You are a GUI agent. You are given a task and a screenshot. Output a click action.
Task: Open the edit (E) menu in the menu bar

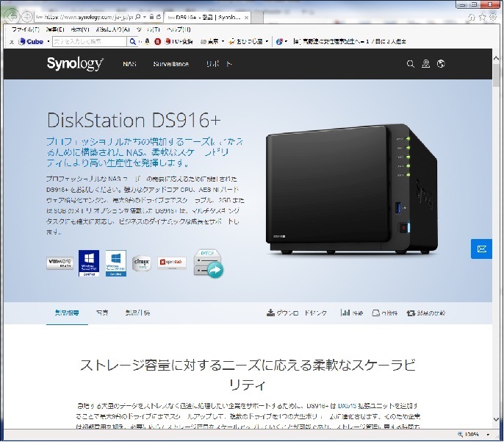click(55, 29)
